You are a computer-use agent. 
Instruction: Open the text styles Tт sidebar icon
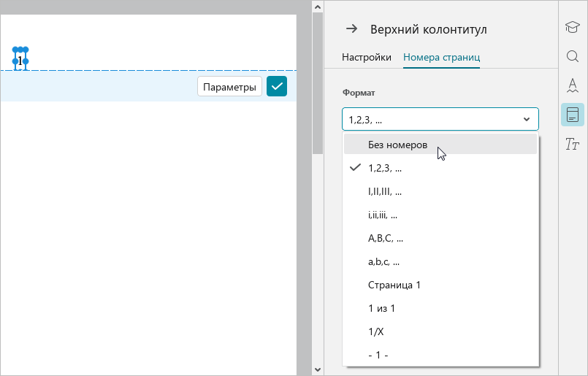(572, 144)
